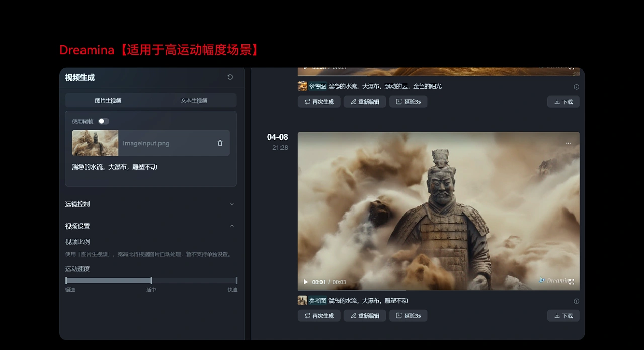Click the 21:28 timestamp
644x350 pixels.
[280, 148]
